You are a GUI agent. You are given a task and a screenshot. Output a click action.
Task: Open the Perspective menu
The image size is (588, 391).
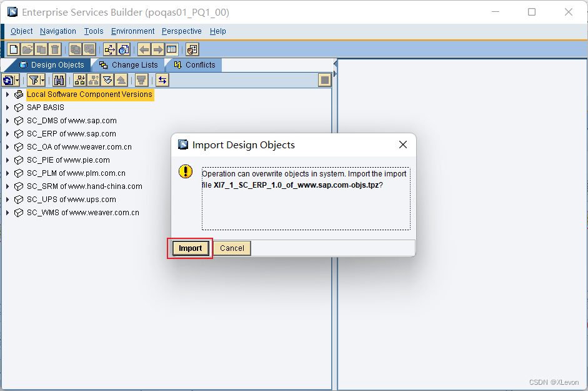pyautogui.click(x=181, y=31)
